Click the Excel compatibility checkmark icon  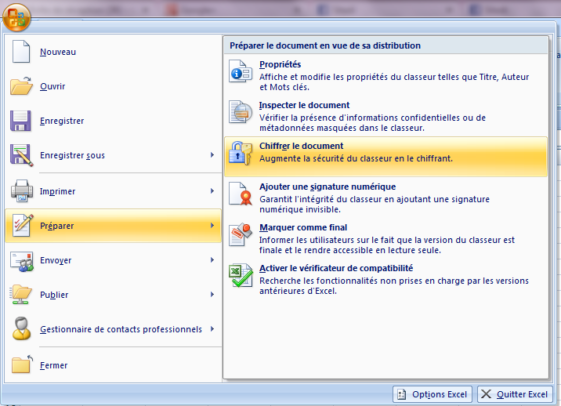[240, 275]
